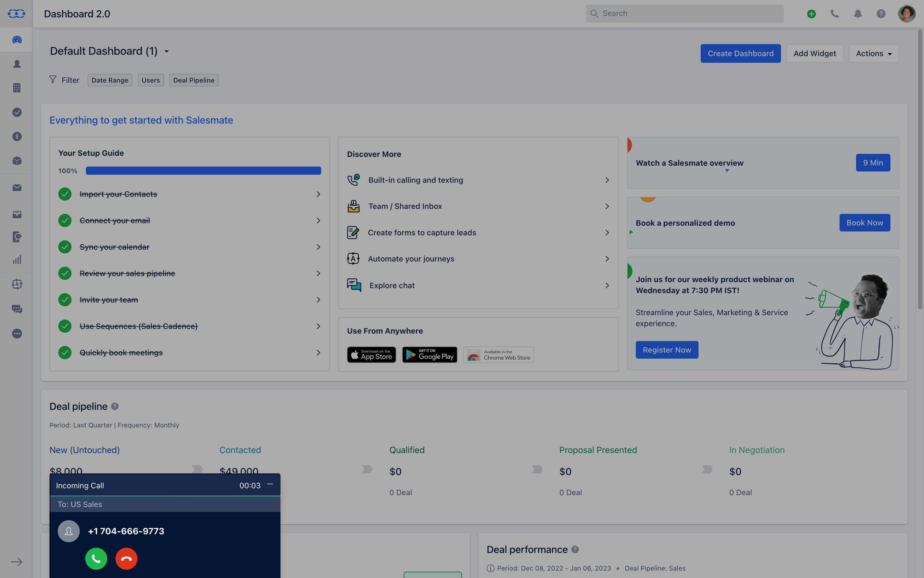The width and height of the screenshot is (924, 578).
Task: Open the More ellipsis icon in sidebar
Action: (17, 333)
